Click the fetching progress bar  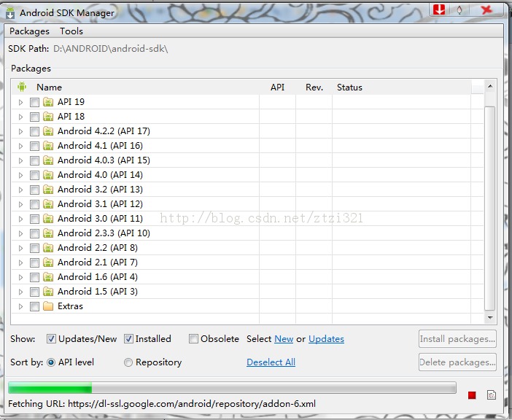[232, 388]
